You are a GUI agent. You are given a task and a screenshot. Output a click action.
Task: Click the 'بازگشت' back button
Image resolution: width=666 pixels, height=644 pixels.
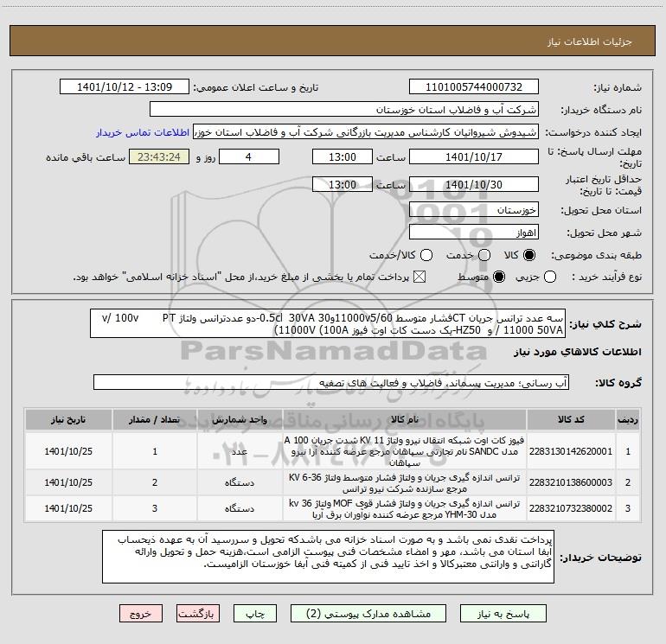pyautogui.click(x=198, y=614)
